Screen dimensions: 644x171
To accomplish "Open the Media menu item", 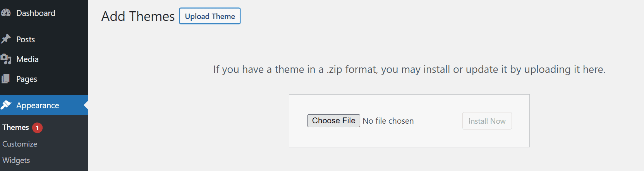I will pyautogui.click(x=27, y=59).
